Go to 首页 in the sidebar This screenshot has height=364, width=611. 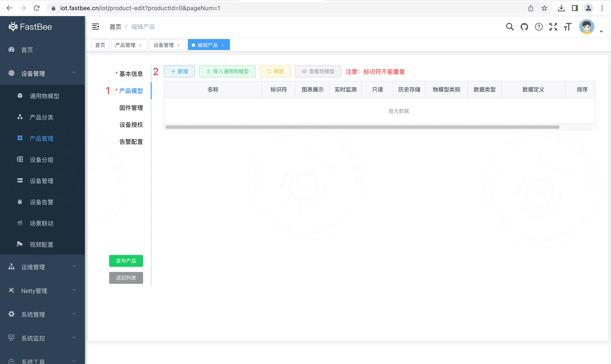(x=42, y=50)
